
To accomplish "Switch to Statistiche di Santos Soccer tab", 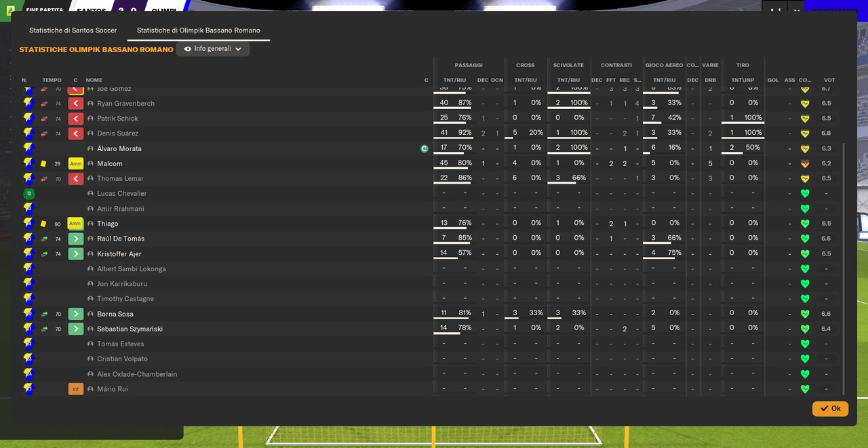I will tap(73, 30).
